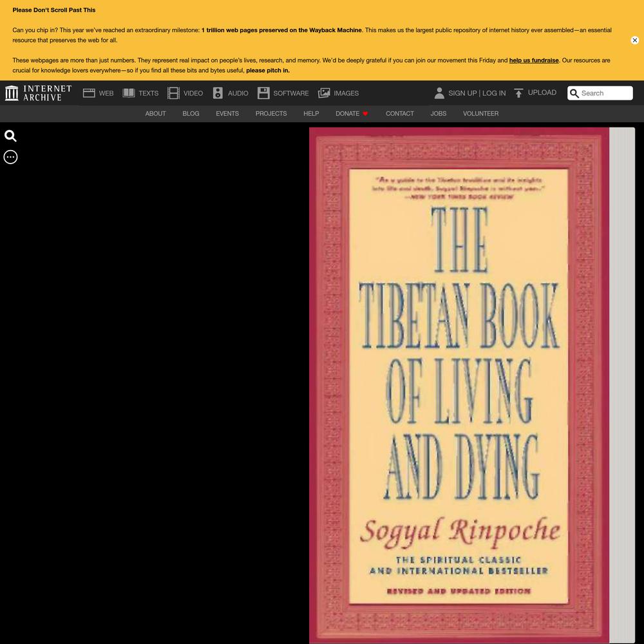Expand the more options ellipsis button

[10, 157]
